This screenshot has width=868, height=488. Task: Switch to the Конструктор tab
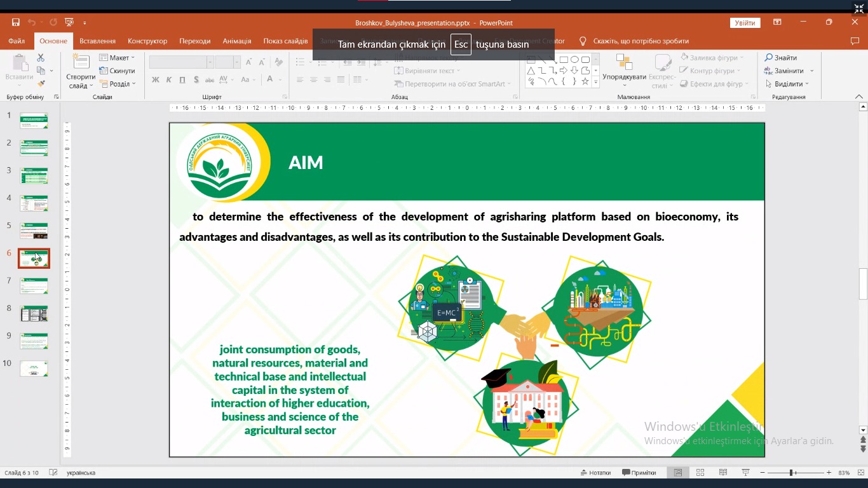[147, 41]
